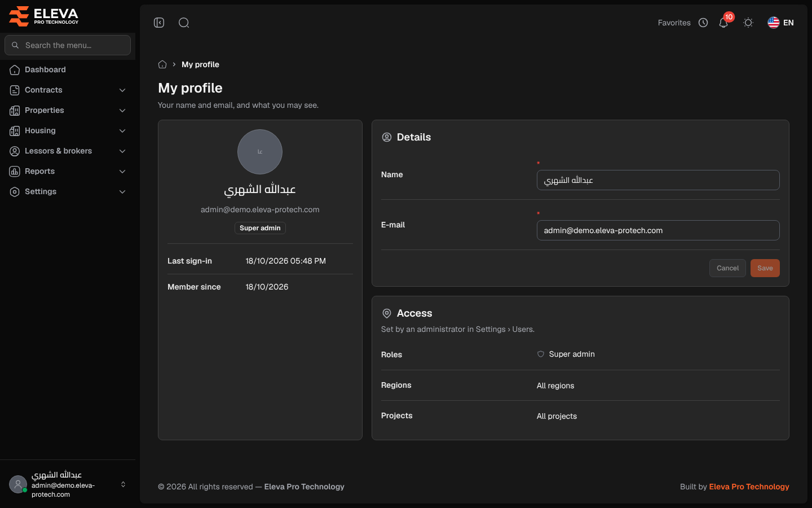This screenshot has height=508, width=812.
Task: Click the Dashboard icon in the sidebar
Action: tap(15, 70)
